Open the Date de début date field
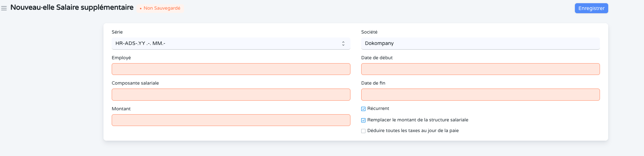This screenshot has width=644, height=156. coord(480,69)
